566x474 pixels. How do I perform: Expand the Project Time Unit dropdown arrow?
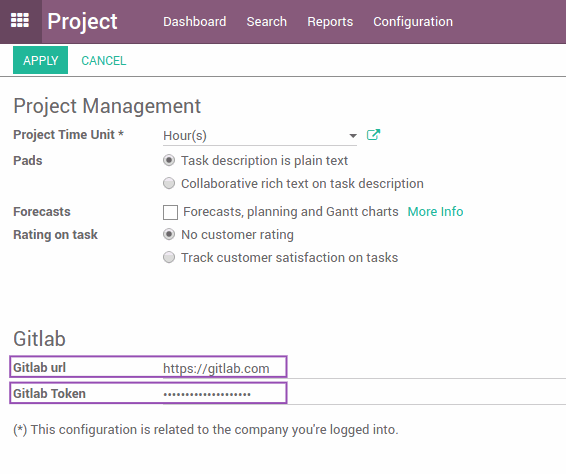353,136
